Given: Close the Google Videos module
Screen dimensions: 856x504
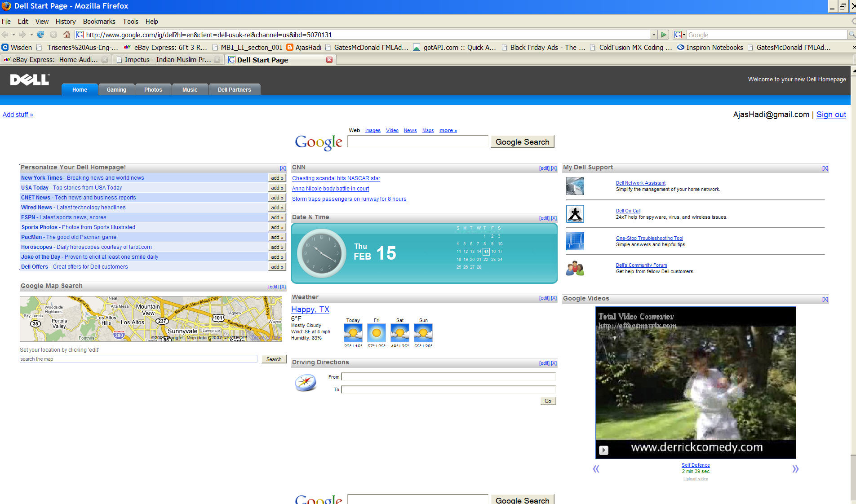Looking at the screenshot, I should click(x=825, y=299).
